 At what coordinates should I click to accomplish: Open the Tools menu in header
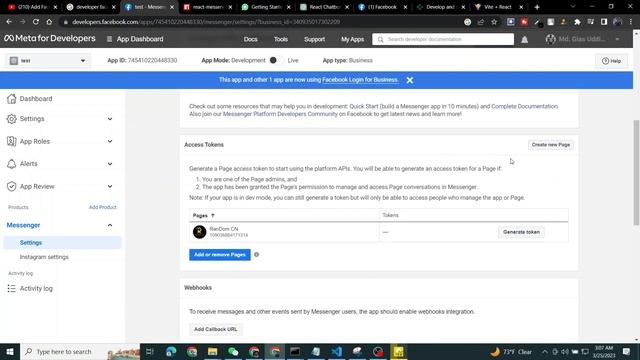coord(281,39)
